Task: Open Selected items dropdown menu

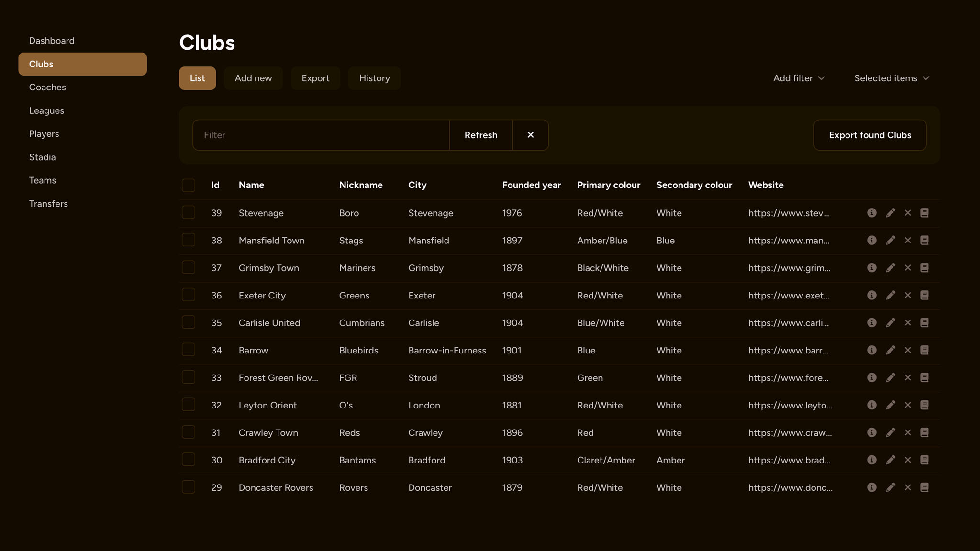Action: 891,78
